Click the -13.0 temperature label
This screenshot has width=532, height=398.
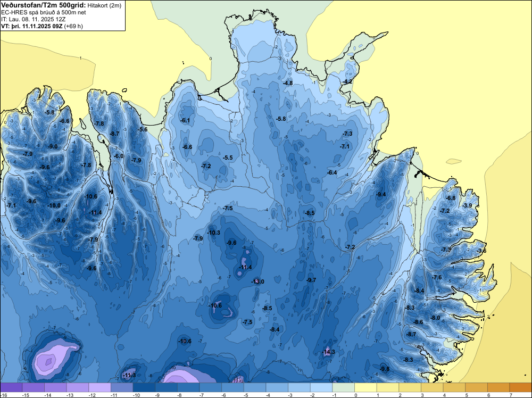coord(257,281)
